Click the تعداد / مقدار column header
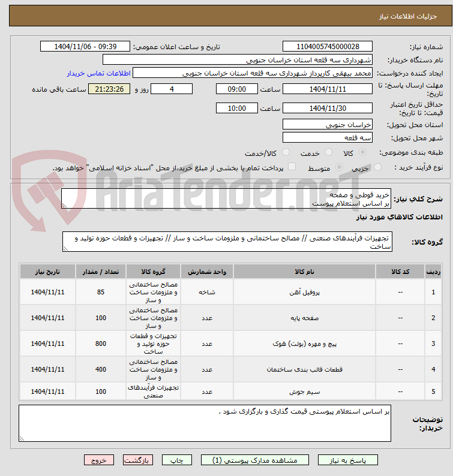 coord(101,272)
